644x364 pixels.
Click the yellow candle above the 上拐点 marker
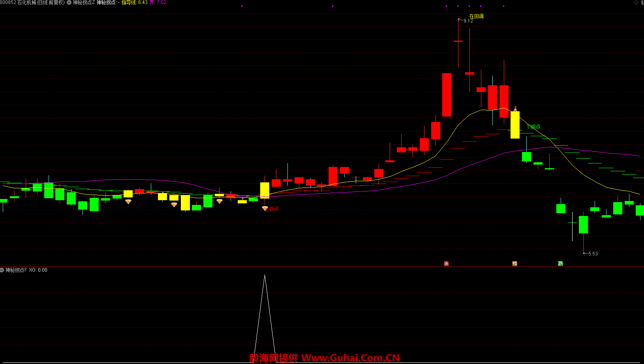pyautogui.click(x=265, y=190)
